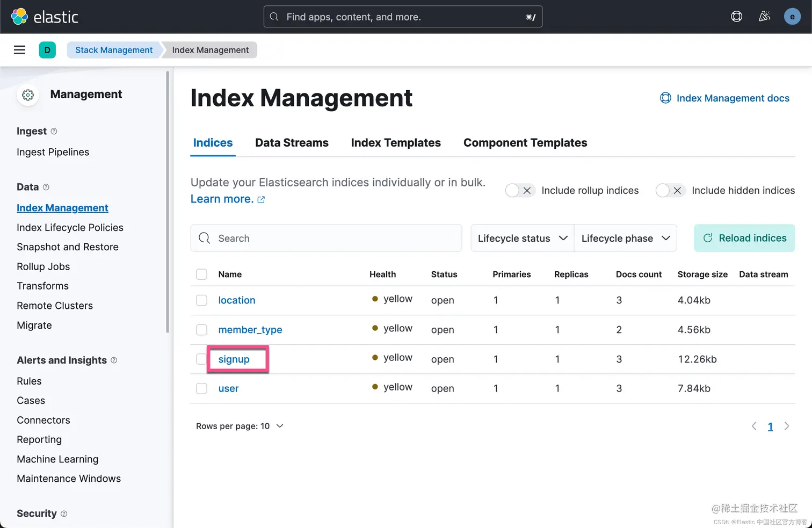The width and height of the screenshot is (812, 528).
Task: Open Reporting in sidebar
Action: 39,439
